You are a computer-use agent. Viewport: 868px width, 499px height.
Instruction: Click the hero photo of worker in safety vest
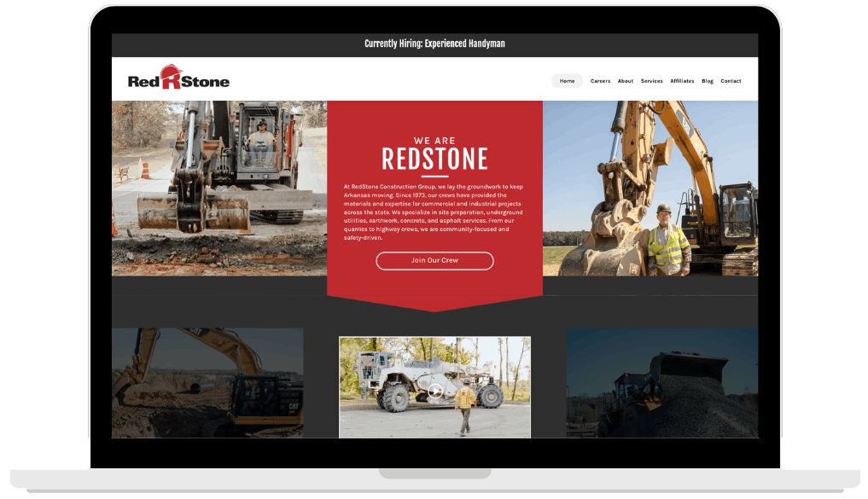pos(650,189)
